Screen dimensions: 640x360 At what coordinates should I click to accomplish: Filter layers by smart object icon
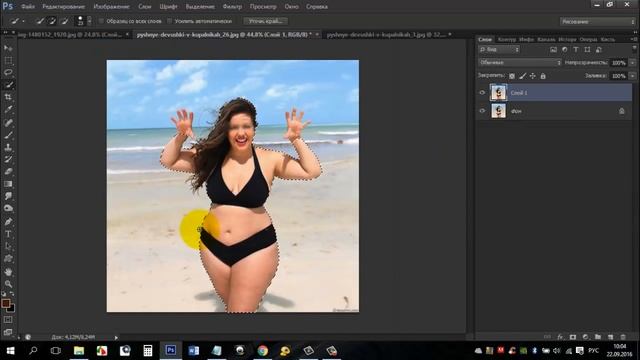[598, 49]
